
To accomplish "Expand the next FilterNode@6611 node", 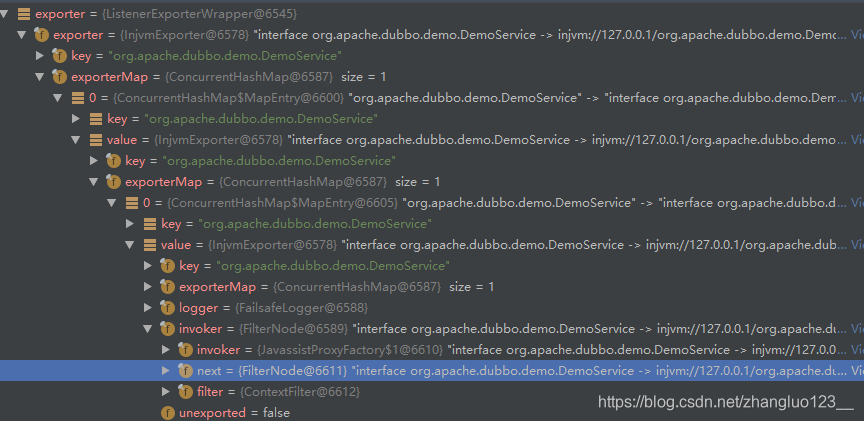I will [166, 371].
